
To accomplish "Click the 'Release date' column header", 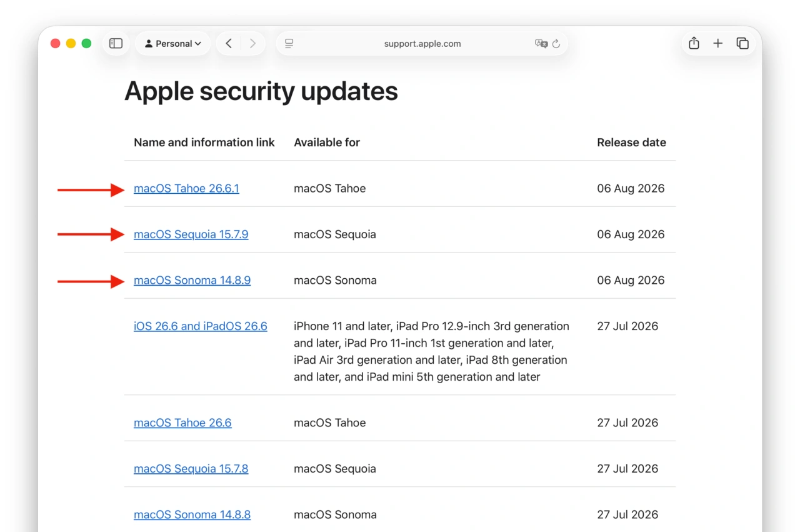I will pyautogui.click(x=631, y=143).
